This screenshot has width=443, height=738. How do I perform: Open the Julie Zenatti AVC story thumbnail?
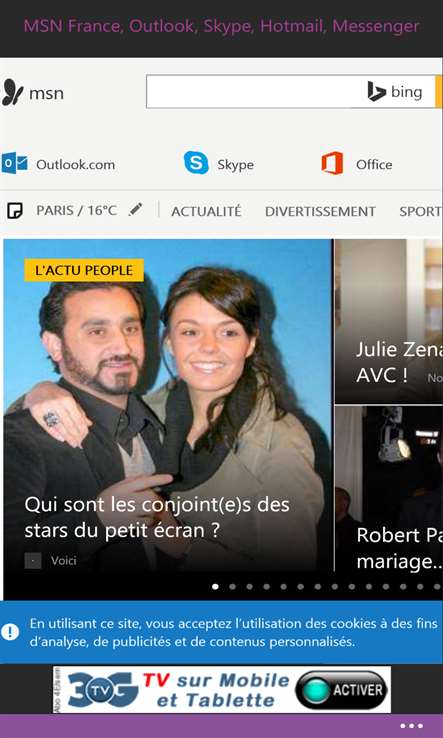pyautogui.click(x=389, y=321)
